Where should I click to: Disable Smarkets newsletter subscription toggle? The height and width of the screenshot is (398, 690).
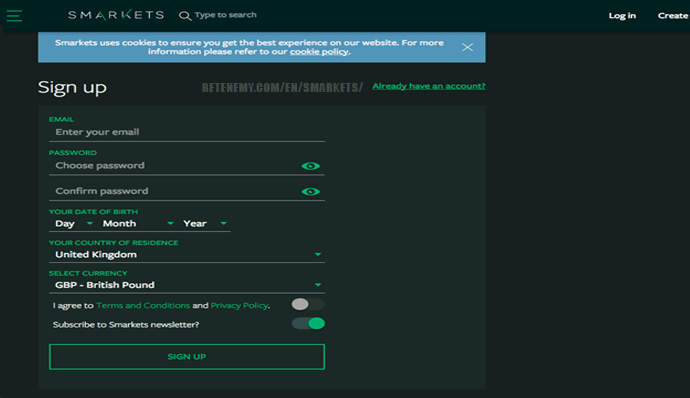pos(308,324)
